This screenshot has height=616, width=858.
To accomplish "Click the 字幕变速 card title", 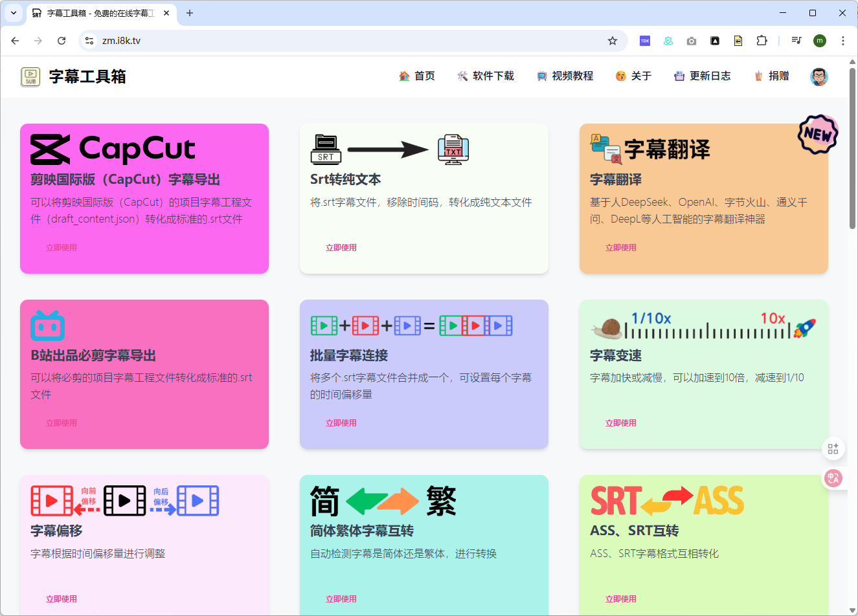I will [x=616, y=355].
